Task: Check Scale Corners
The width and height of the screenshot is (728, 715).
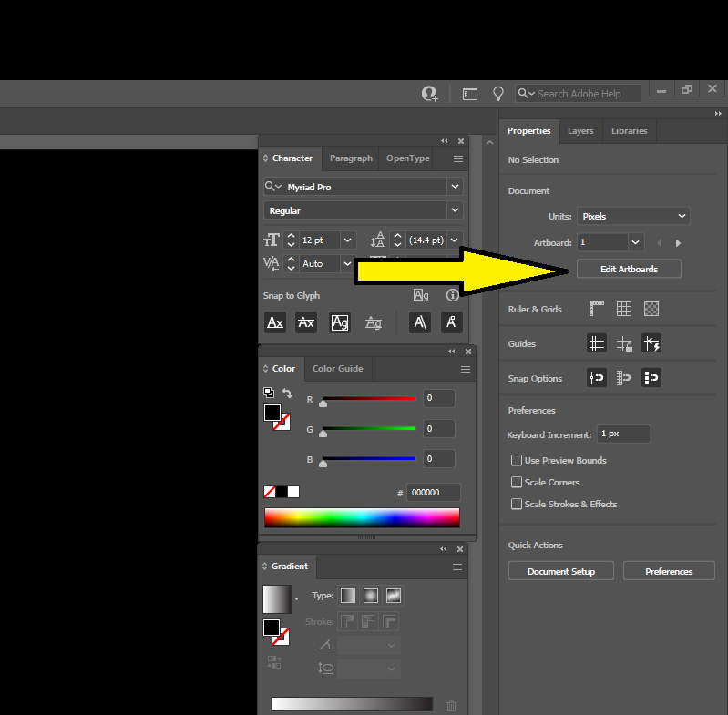Action: 517,482
